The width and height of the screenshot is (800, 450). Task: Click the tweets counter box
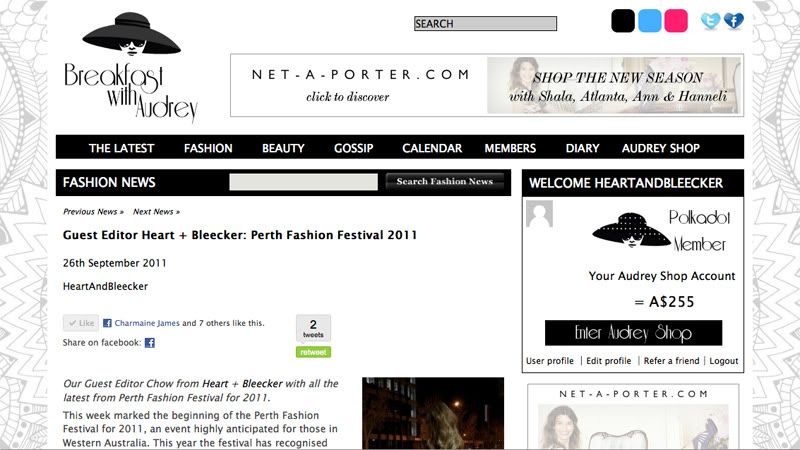[313, 328]
